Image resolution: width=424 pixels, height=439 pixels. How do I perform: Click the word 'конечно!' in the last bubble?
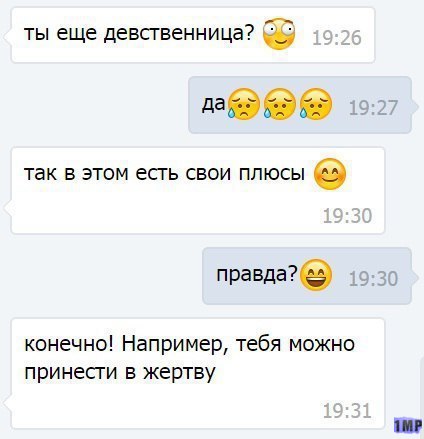point(69,343)
